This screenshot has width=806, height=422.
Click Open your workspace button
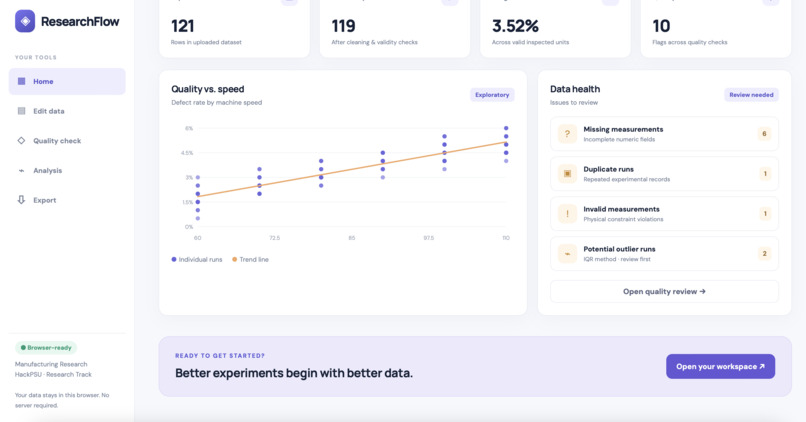point(720,366)
